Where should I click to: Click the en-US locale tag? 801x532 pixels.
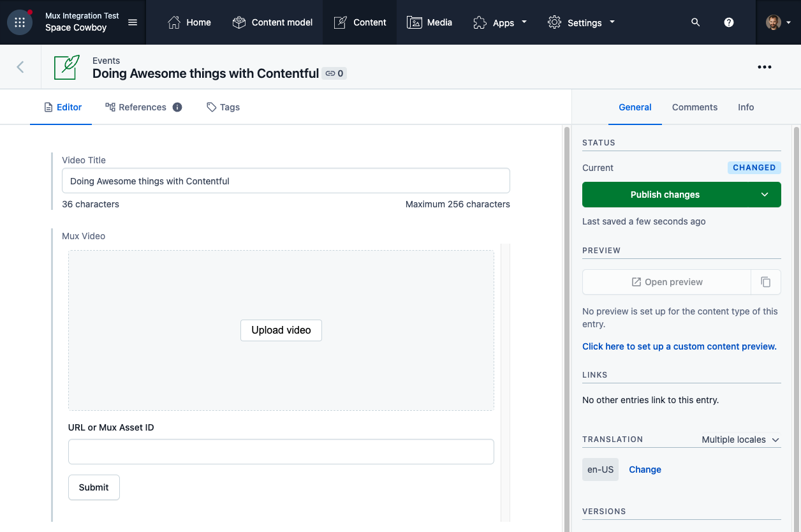tap(600, 469)
